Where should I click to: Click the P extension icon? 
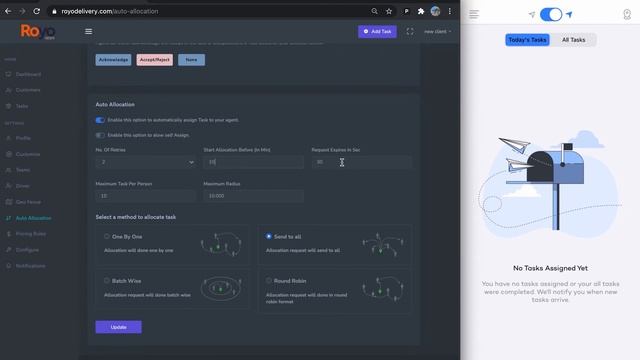tap(407, 11)
